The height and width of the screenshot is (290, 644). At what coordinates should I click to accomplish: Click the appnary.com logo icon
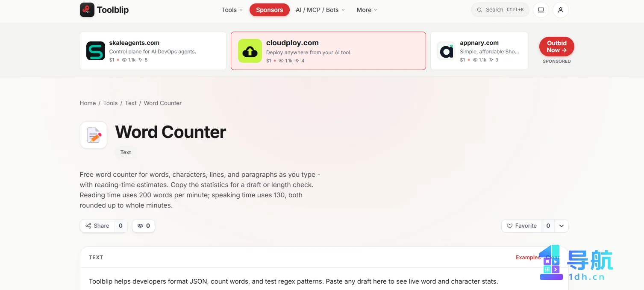[x=446, y=51]
